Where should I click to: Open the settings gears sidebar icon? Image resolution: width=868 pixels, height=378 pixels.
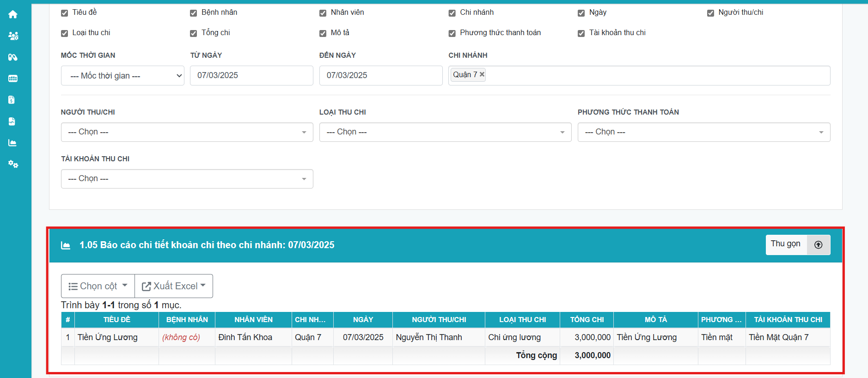click(x=13, y=164)
